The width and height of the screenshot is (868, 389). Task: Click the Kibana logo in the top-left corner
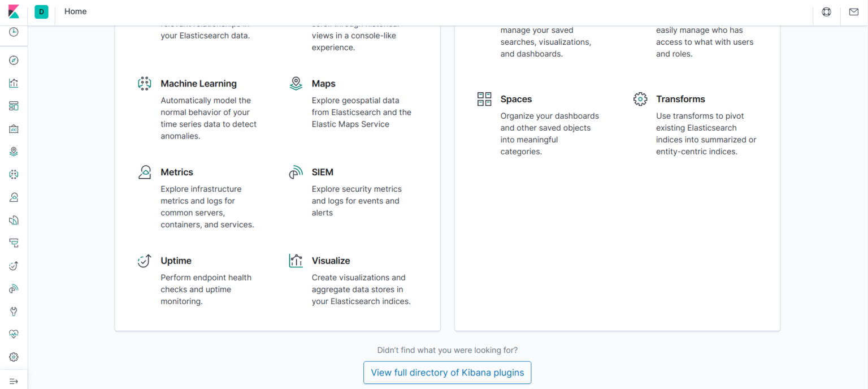[14, 12]
